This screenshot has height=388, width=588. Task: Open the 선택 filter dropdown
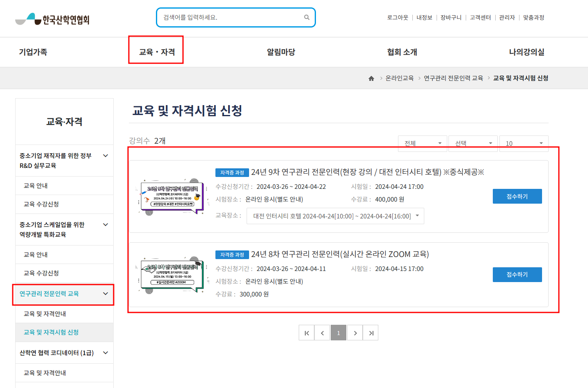click(x=473, y=143)
